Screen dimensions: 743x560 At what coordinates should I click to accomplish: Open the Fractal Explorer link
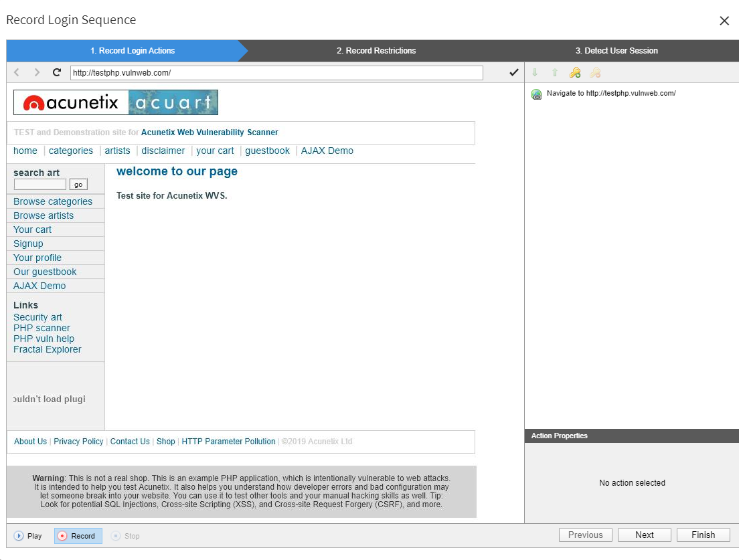coord(48,349)
